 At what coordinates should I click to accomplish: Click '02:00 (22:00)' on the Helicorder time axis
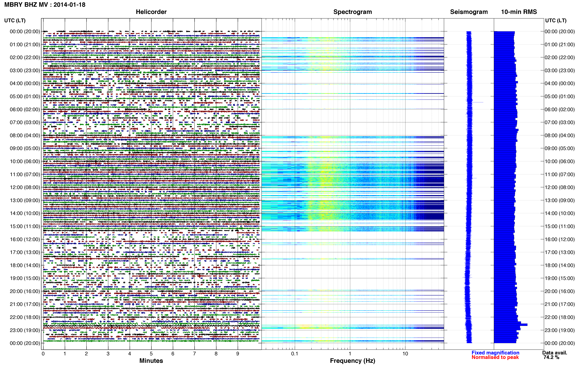(x=25, y=57)
